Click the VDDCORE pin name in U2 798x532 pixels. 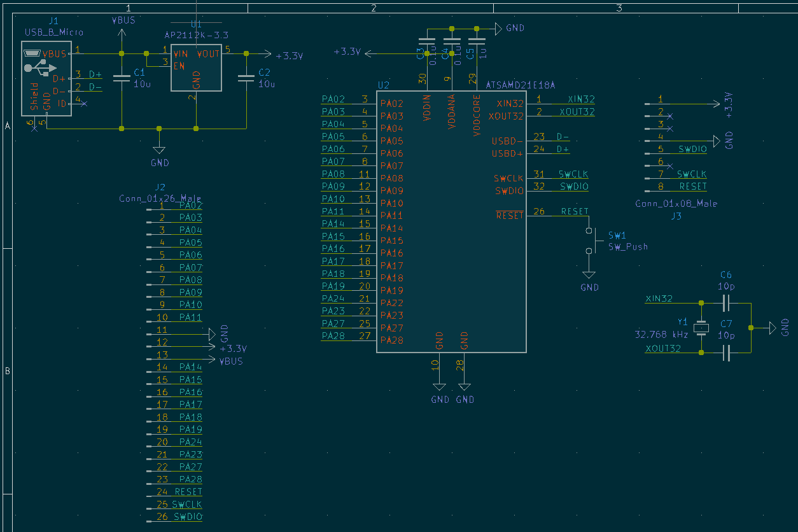pyautogui.click(x=477, y=115)
